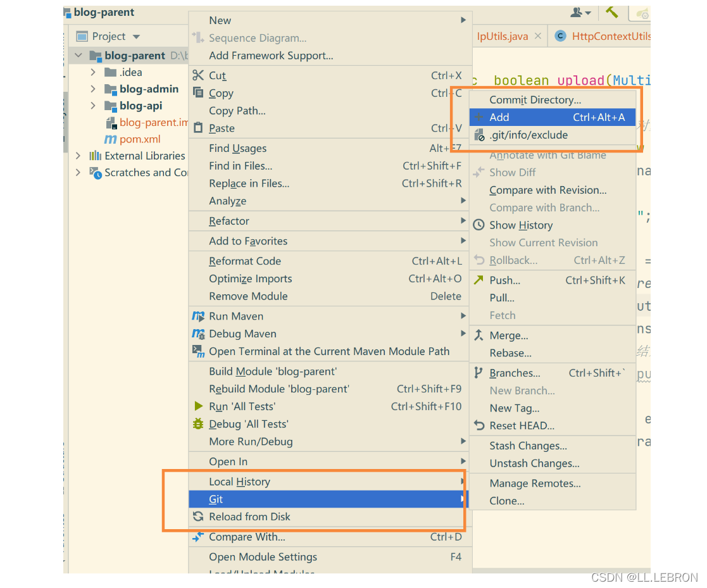Close the IpUtils.java editor tab
Image resolution: width=707 pixels, height=588 pixels.
click(x=538, y=37)
